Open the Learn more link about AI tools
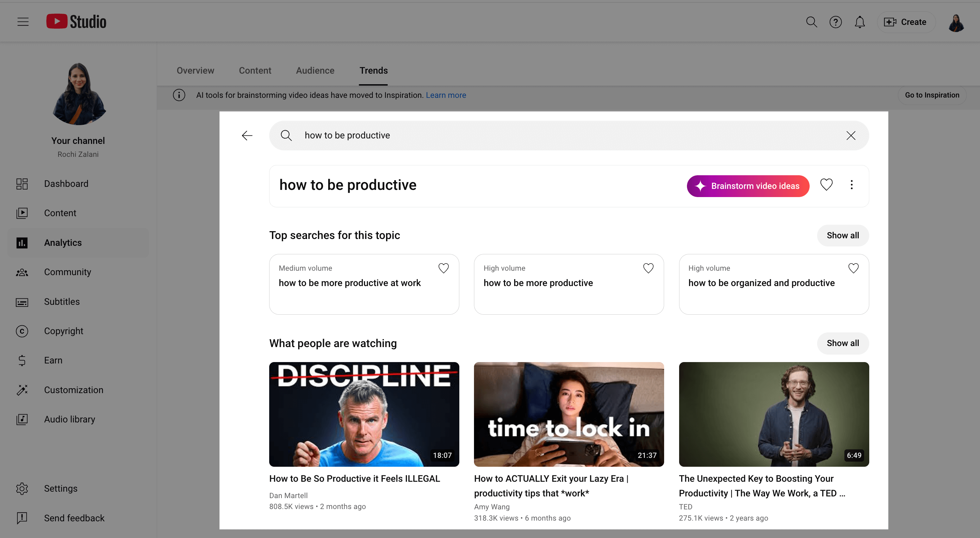This screenshot has height=538, width=980. 446,95
